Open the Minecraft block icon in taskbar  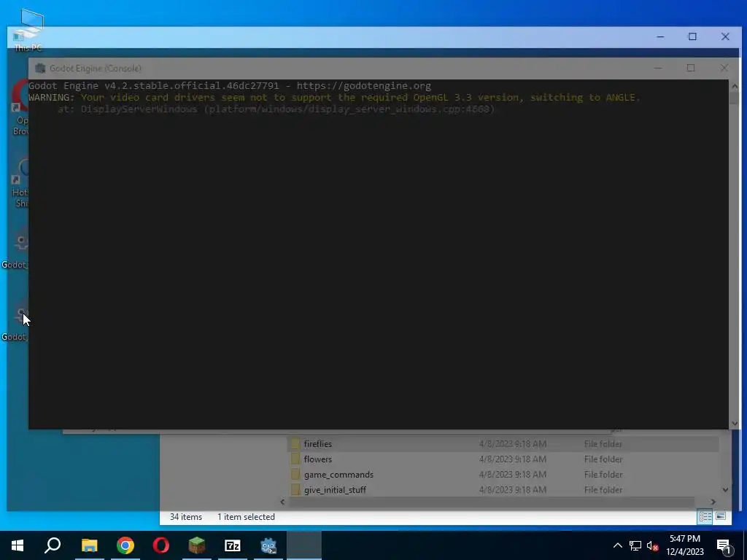point(197,545)
